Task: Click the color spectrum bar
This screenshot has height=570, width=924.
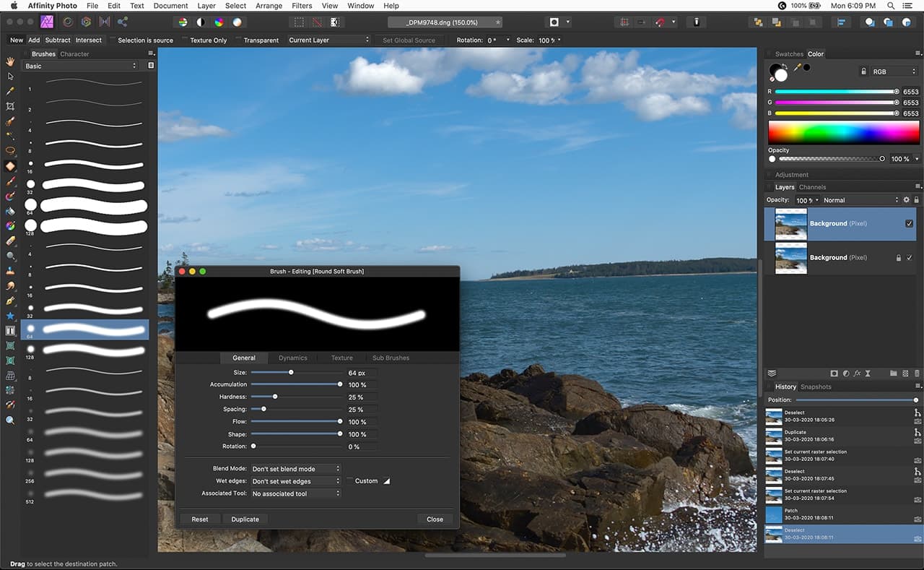Action: (x=842, y=132)
